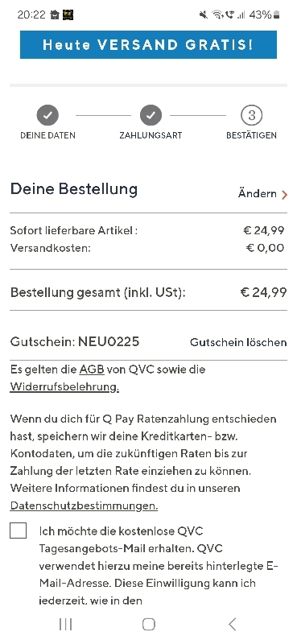The width and height of the screenshot is (297, 644).
Task: Tap the Wi-Fi status icon
Action: point(217,15)
